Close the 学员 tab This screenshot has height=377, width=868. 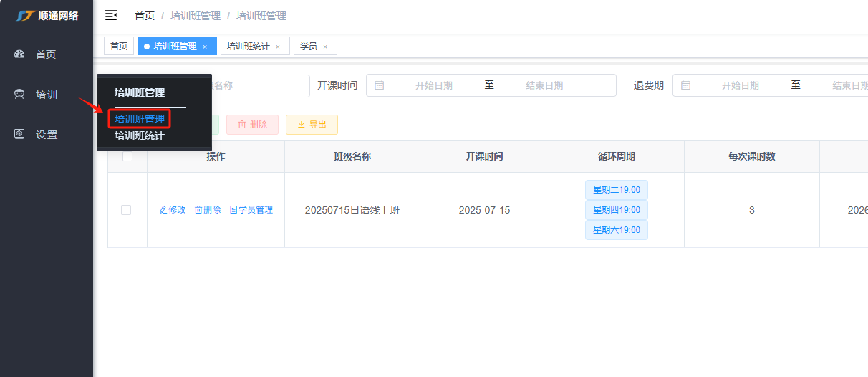(325, 47)
